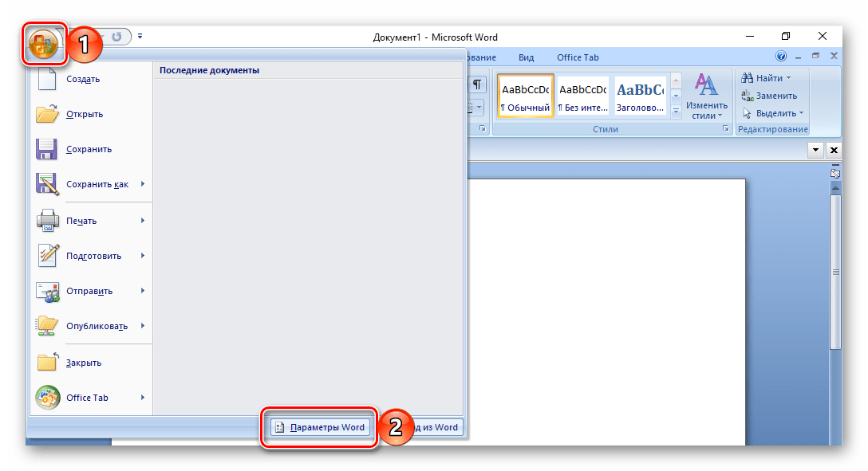Image resolution: width=868 pixels, height=471 pixels.
Task: Click the vertical scrollbar thumb
Action: [x=835, y=272]
